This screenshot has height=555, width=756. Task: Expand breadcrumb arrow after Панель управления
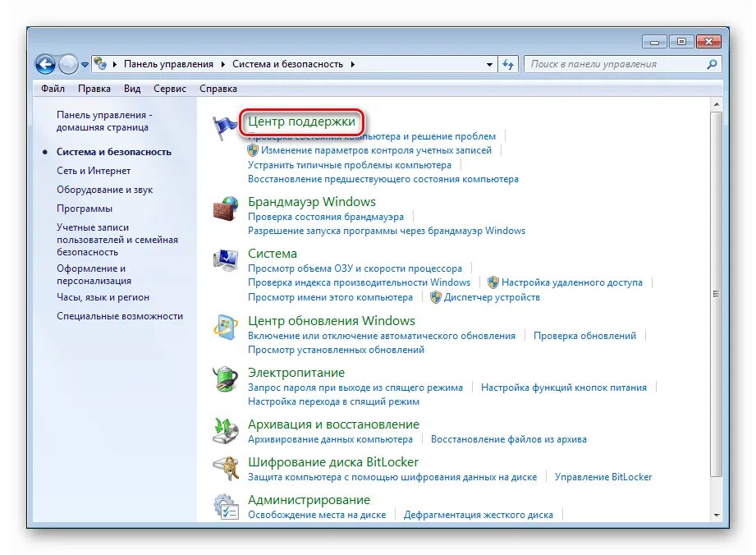(222, 64)
